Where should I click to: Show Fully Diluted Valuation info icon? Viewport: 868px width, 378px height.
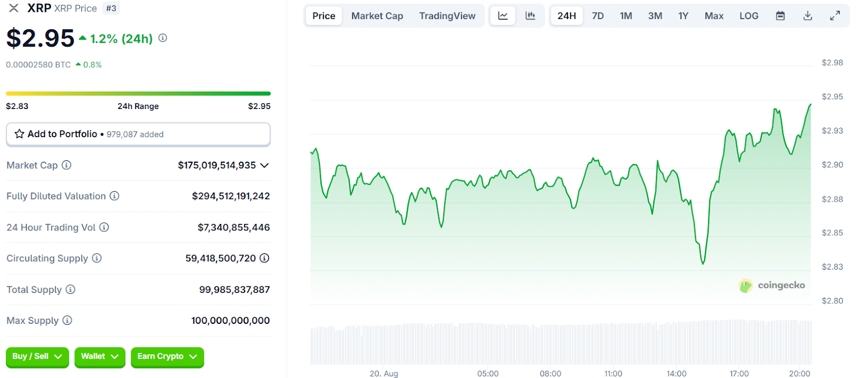(114, 196)
